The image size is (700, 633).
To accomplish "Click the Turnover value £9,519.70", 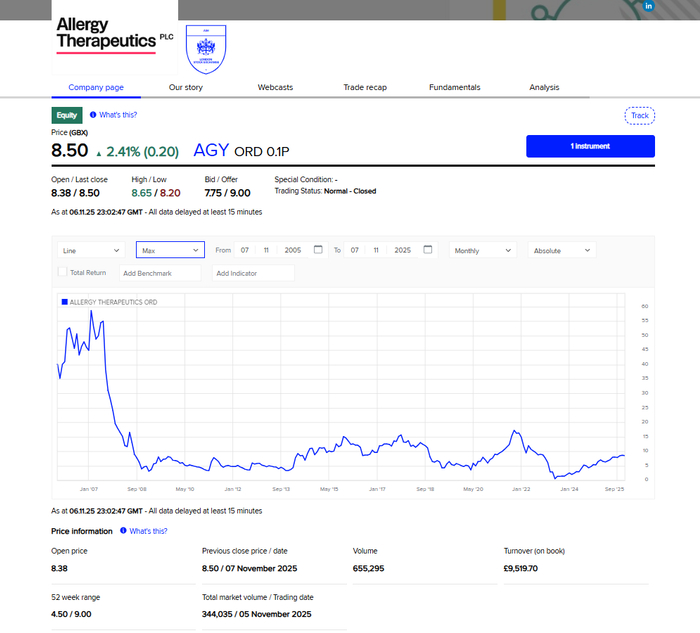I will pyautogui.click(x=521, y=568).
